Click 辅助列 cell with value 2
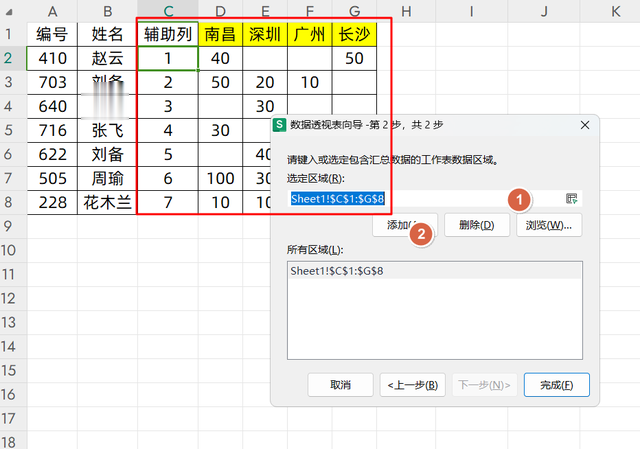Screen dimensions: 640x449 point(168,82)
